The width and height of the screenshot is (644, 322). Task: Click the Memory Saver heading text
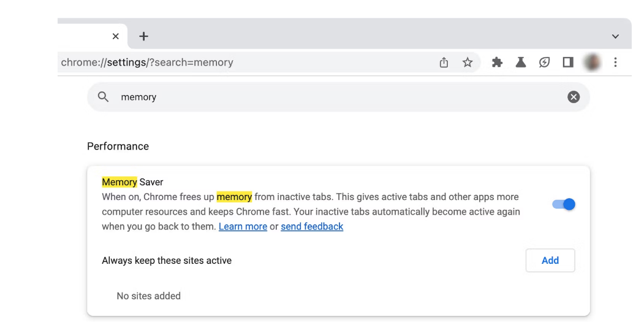[132, 182]
